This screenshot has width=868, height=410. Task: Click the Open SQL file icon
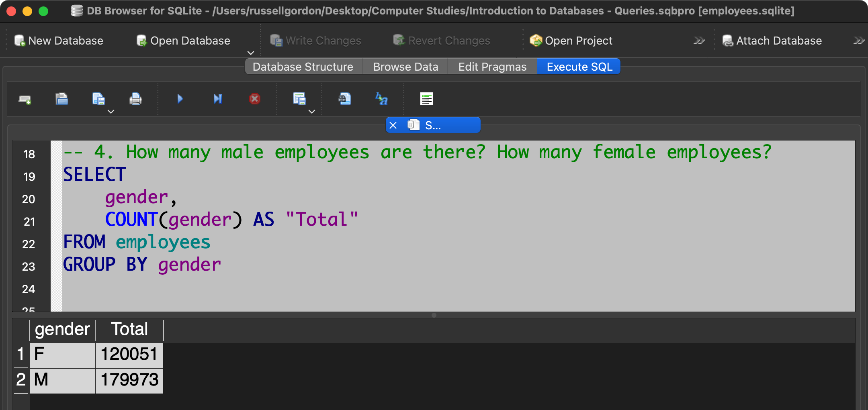tap(61, 99)
